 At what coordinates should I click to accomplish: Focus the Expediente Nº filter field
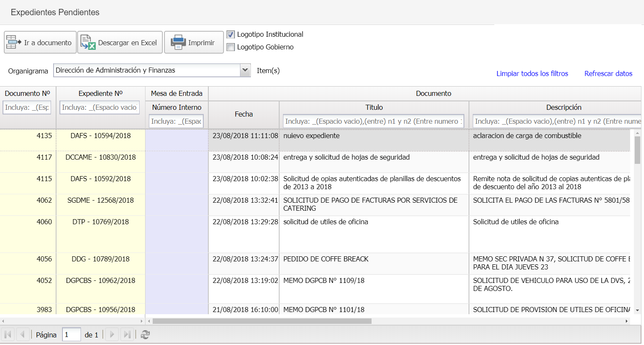pyautogui.click(x=100, y=107)
